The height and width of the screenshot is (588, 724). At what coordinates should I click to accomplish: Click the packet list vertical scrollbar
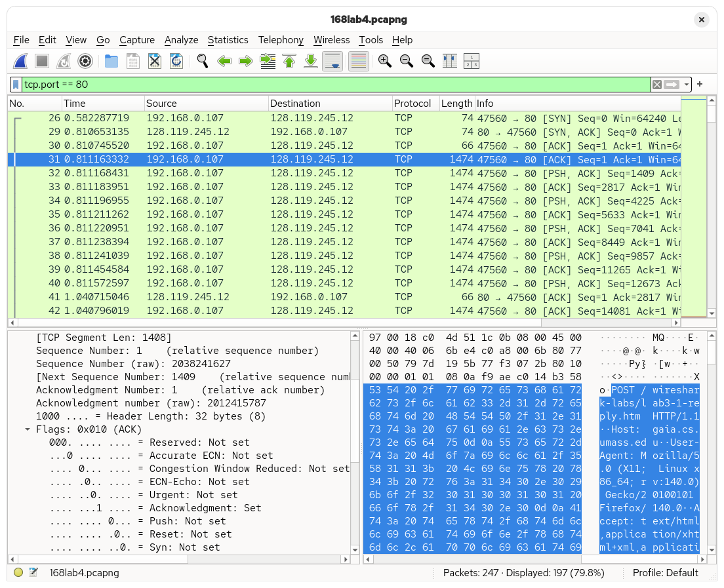coord(712,210)
